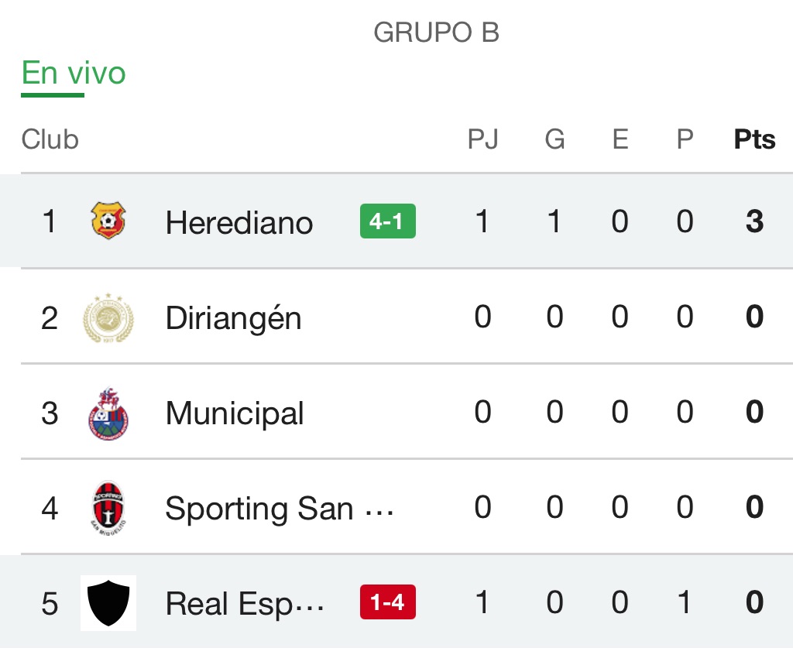Click the PJ column header
793x672 pixels.
pos(482,139)
